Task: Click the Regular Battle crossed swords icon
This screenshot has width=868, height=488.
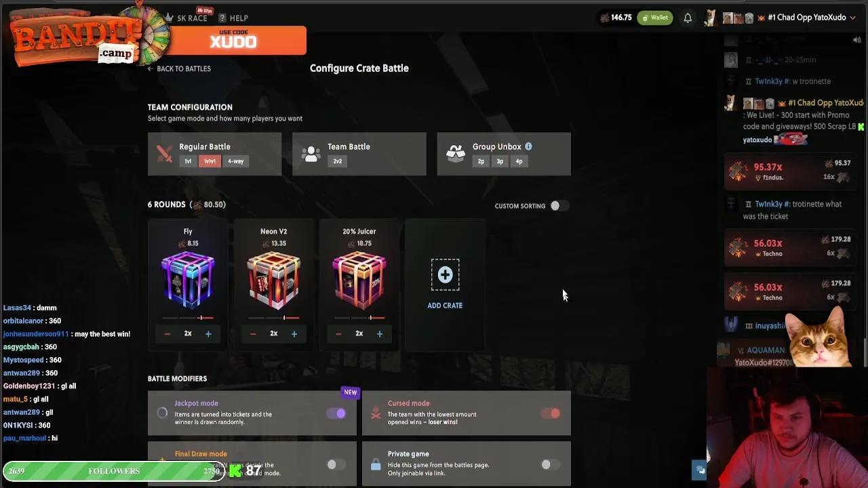Action: pyautogui.click(x=164, y=154)
